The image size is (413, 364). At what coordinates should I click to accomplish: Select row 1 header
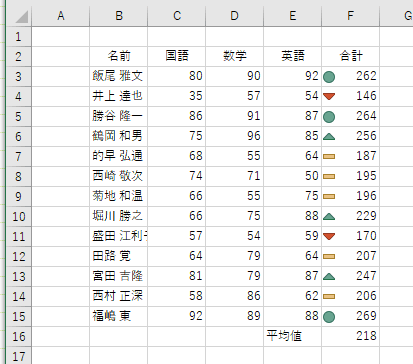click(x=19, y=36)
